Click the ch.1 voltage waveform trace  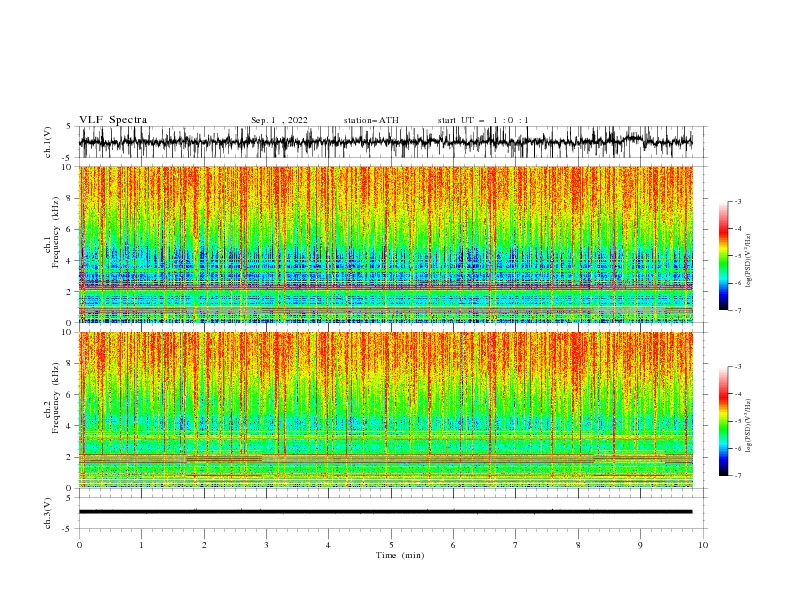385,142
